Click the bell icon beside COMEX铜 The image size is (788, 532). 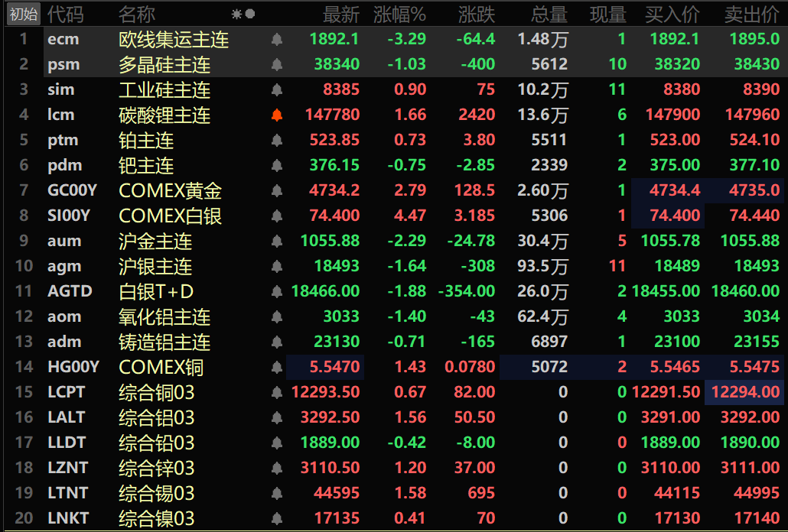click(276, 367)
